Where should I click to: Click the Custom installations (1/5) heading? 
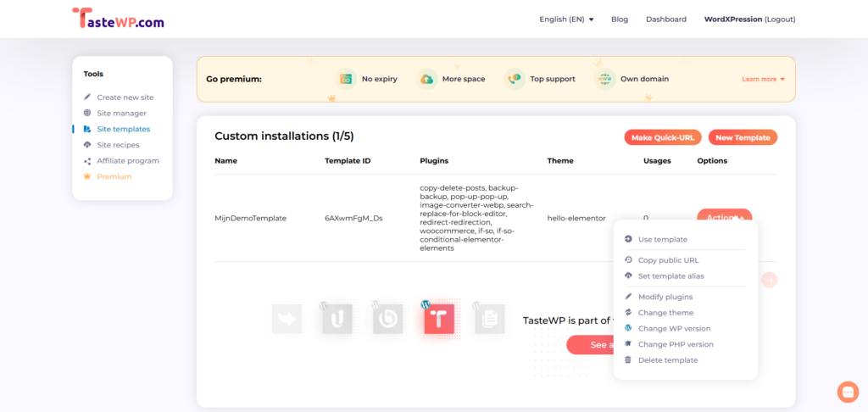coord(284,136)
